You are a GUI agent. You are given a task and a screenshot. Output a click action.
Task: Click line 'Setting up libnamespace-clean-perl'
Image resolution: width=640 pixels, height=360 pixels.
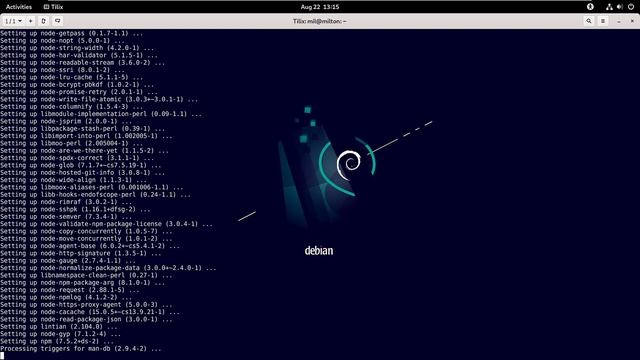(86, 276)
